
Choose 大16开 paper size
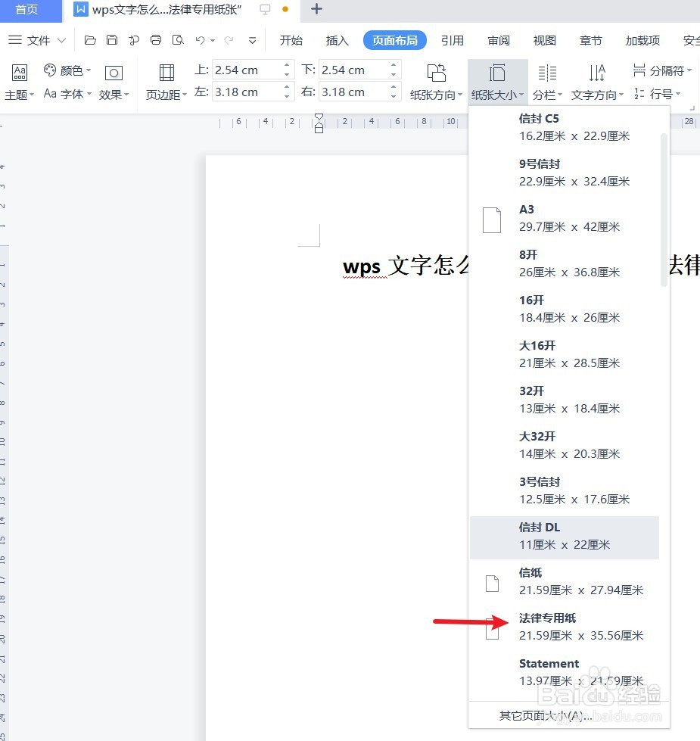565,354
